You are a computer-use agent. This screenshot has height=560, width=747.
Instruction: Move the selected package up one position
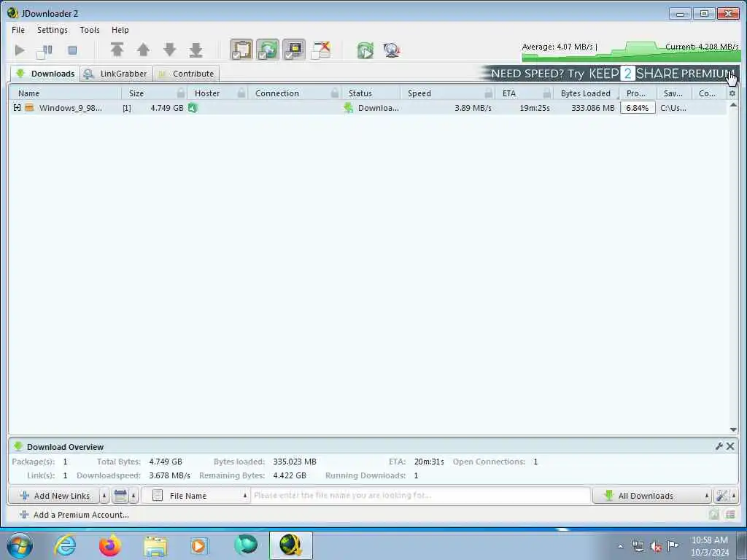[x=144, y=50]
